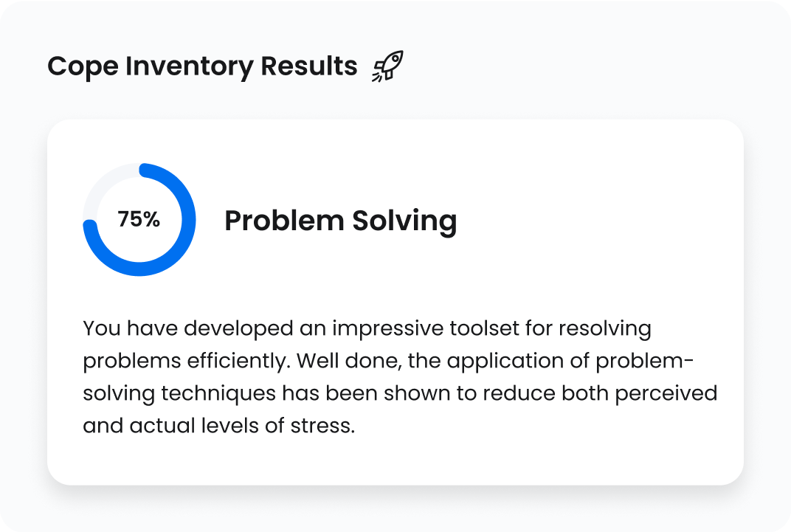Click the word "Results" in the heading

point(309,66)
